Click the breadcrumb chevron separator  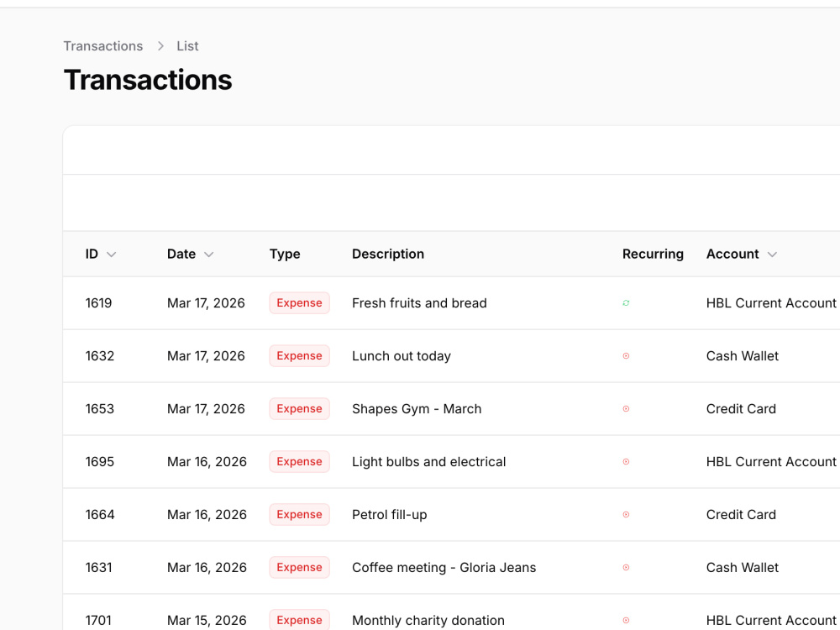point(160,46)
